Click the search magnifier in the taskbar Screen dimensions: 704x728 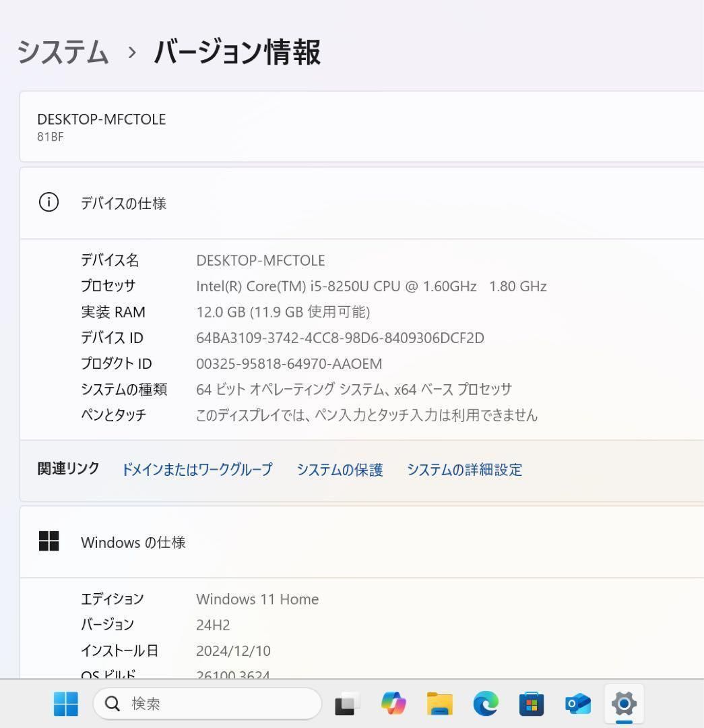(113, 703)
